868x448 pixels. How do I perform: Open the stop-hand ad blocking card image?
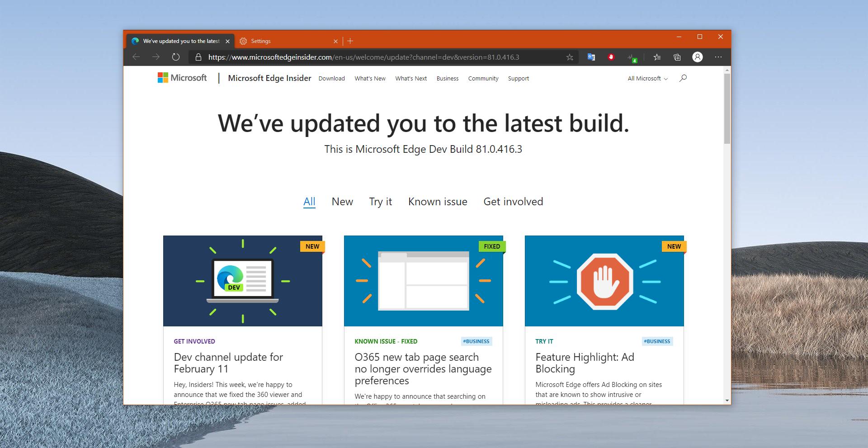coord(604,281)
